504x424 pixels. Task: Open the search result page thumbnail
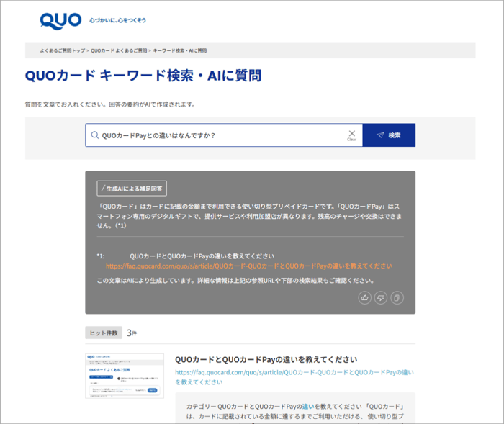[125, 376]
